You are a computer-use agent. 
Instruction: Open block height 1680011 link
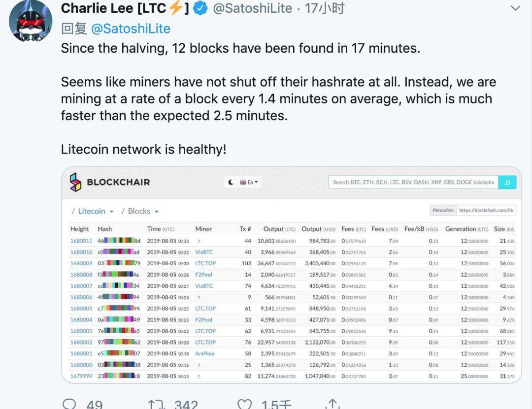pos(81,241)
